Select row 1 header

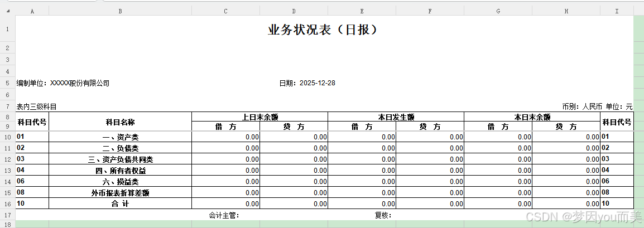click(x=8, y=29)
